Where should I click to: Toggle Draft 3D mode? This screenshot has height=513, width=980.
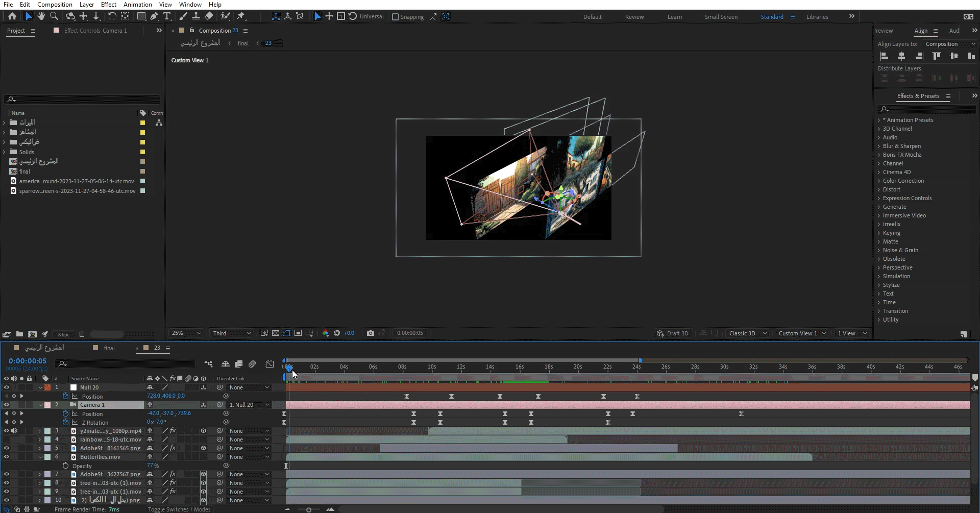[672, 333]
